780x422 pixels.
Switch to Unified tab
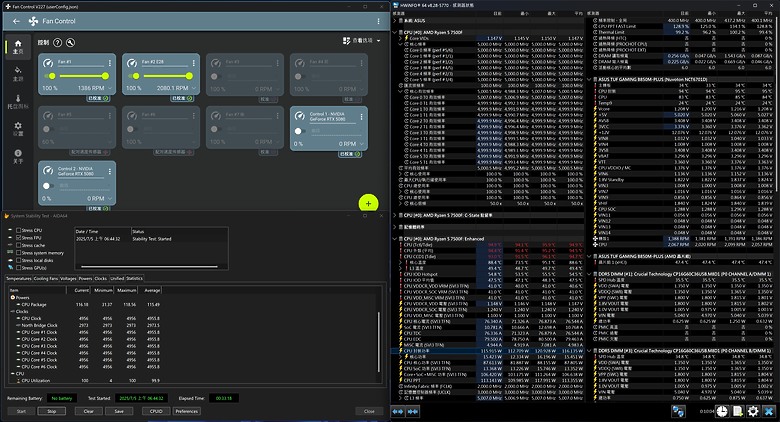click(x=117, y=279)
